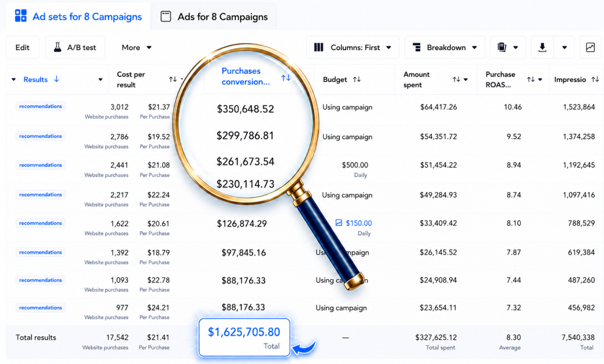Image resolution: width=604 pixels, height=364 pixels.
Task: Sort the Impressions column arrows
Action: (595, 79)
